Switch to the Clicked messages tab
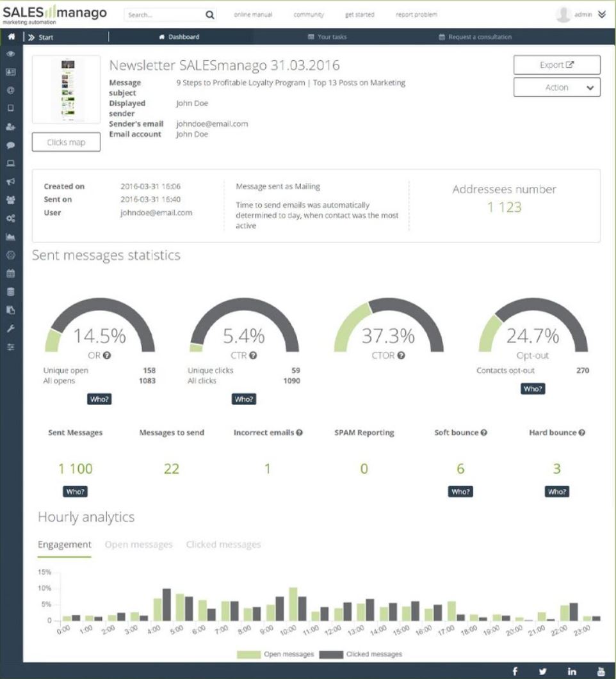 pyautogui.click(x=223, y=545)
